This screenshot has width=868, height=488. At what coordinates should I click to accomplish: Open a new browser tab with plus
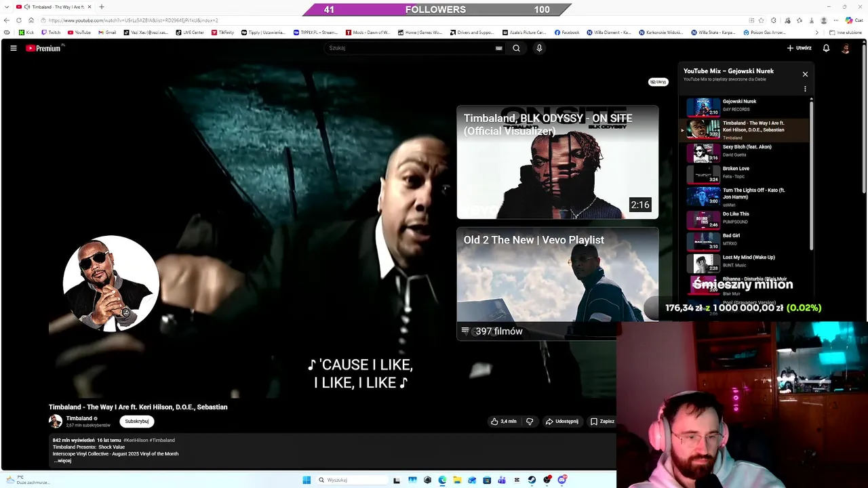click(x=102, y=7)
